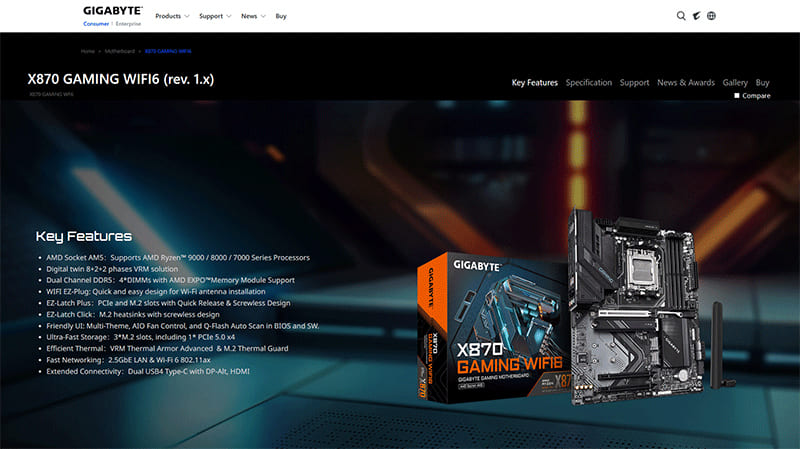This screenshot has height=449, width=800.
Task: Click the 'Dual Channel DDR5' feature line
Action: pyautogui.click(x=170, y=280)
